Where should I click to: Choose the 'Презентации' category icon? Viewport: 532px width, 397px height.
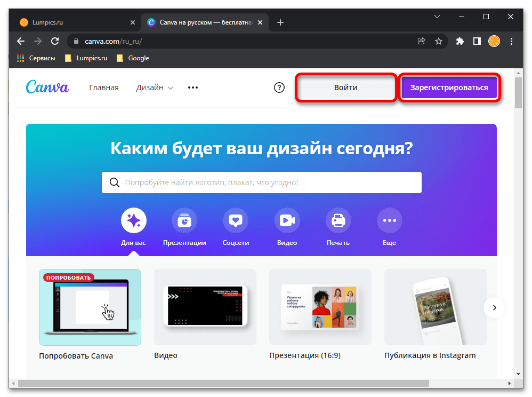184,220
